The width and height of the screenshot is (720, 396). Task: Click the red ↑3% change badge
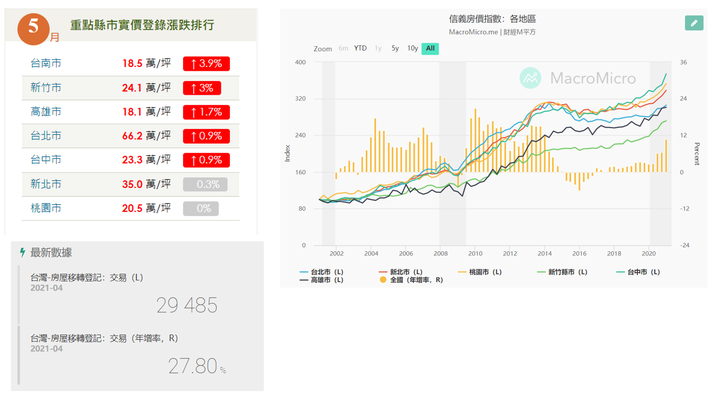pyautogui.click(x=202, y=88)
